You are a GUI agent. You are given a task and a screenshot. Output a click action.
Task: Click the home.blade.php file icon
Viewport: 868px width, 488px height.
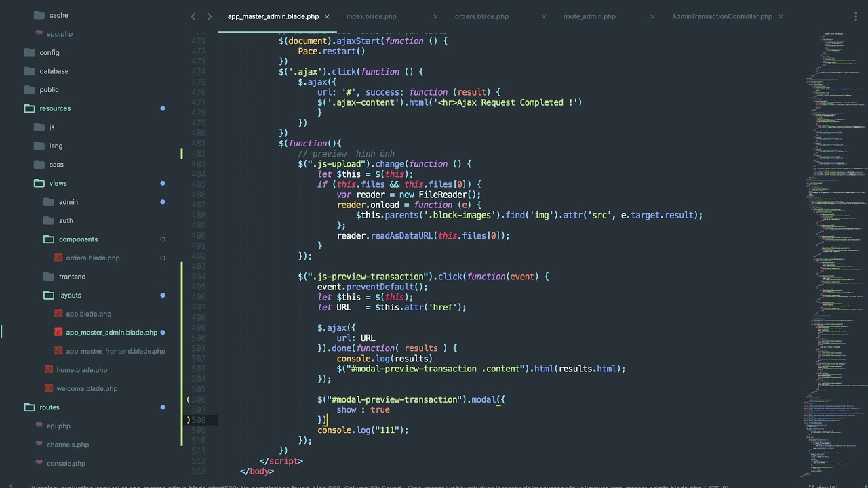point(49,369)
